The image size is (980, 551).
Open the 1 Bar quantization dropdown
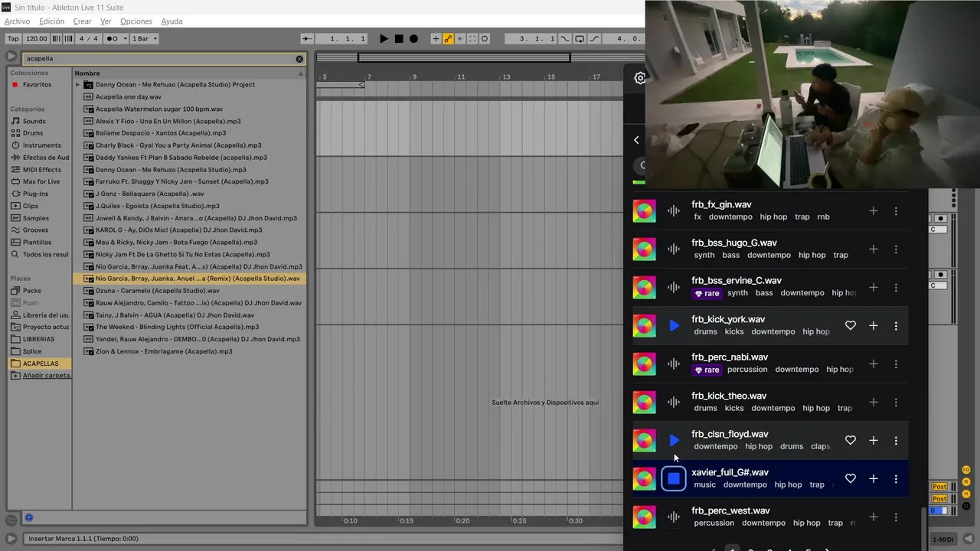[145, 38]
